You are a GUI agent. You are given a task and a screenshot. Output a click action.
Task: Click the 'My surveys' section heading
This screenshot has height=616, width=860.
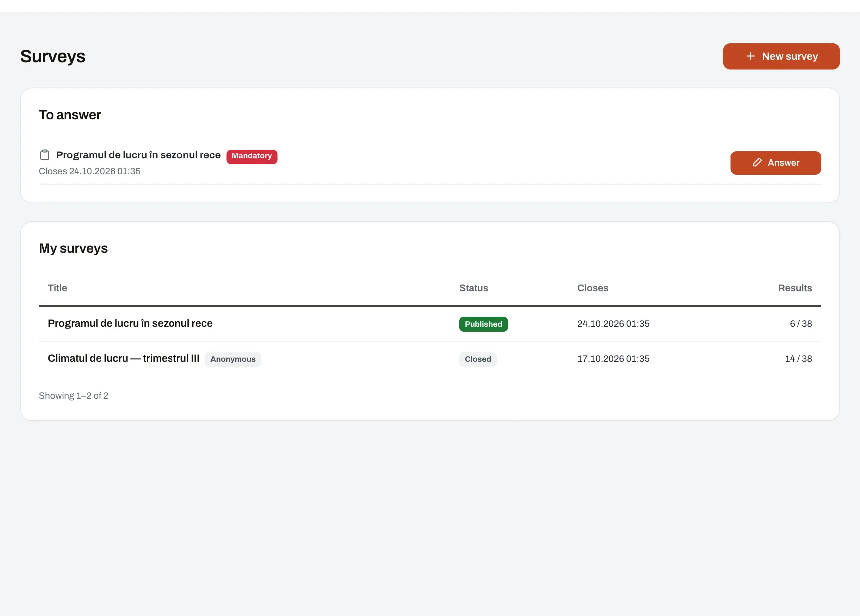click(73, 248)
